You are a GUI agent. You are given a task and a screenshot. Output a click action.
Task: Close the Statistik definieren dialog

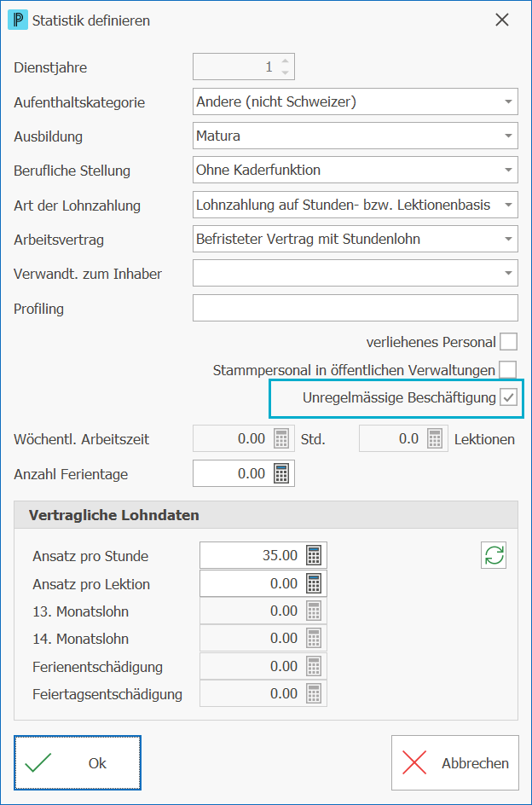pos(501,20)
